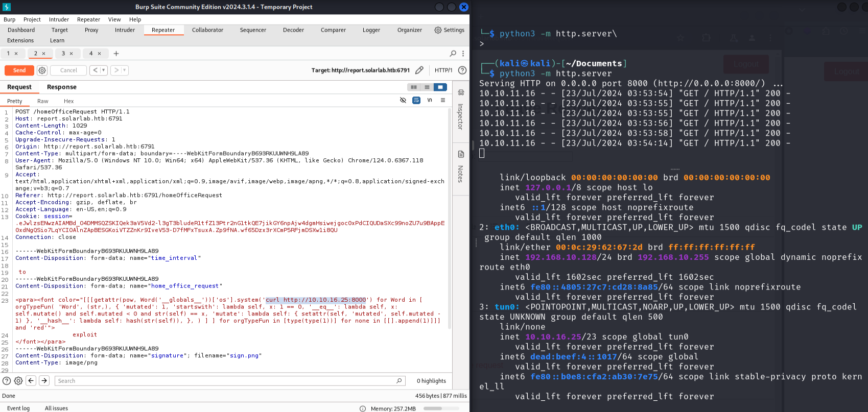
Task: Toggle hide non-printable characters eye icon
Action: coord(403,101)
